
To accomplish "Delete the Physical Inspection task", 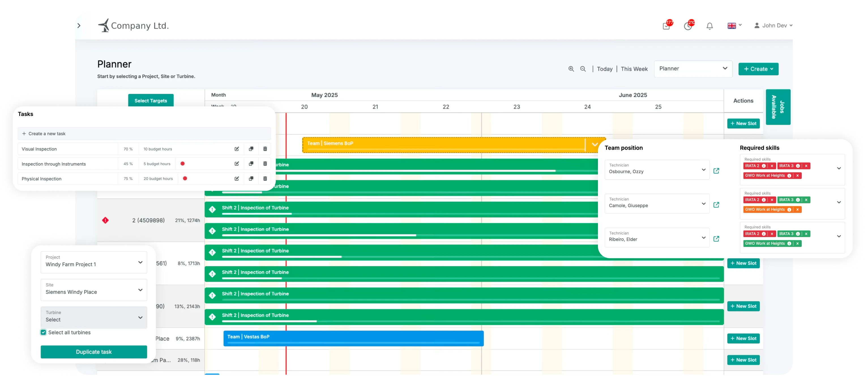I will [265, 179].
